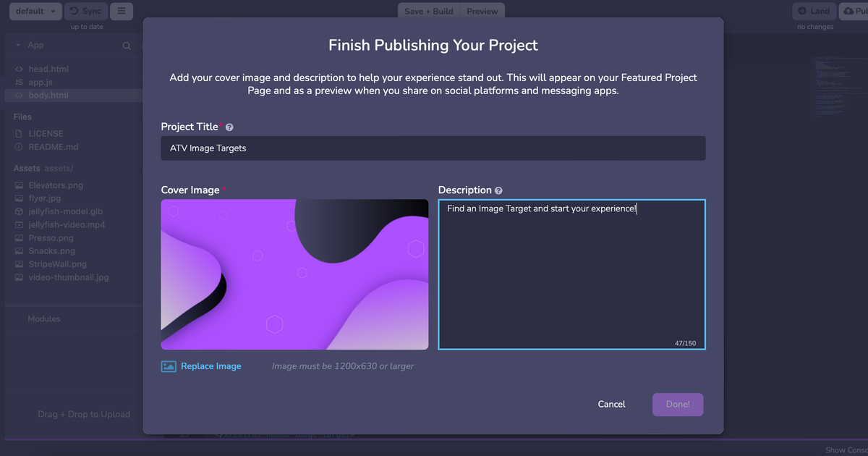Select the jellyfish-model.glb file icon
Screen dimensions: 868x456
click(19, 211)
